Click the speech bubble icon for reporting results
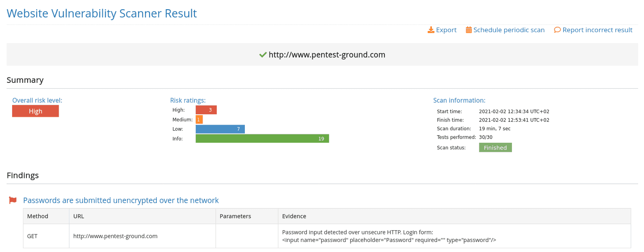Viewport: 644px width, 252px height. [x=557, y=30]
